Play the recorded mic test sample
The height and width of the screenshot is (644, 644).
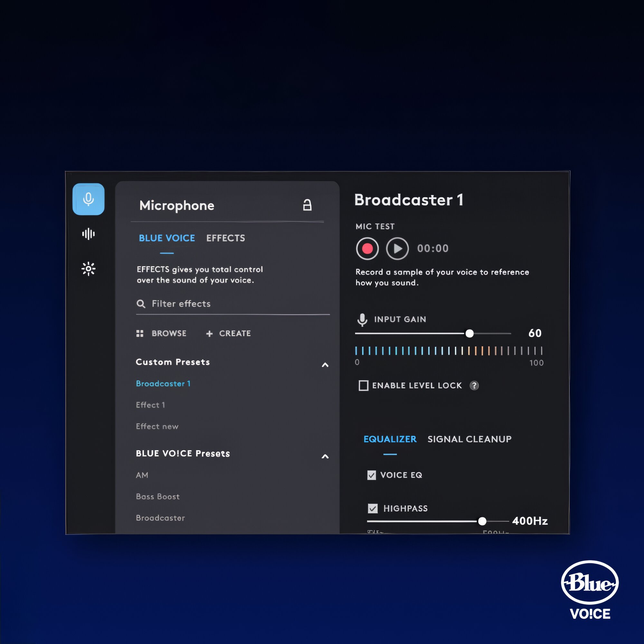(397, 248)
